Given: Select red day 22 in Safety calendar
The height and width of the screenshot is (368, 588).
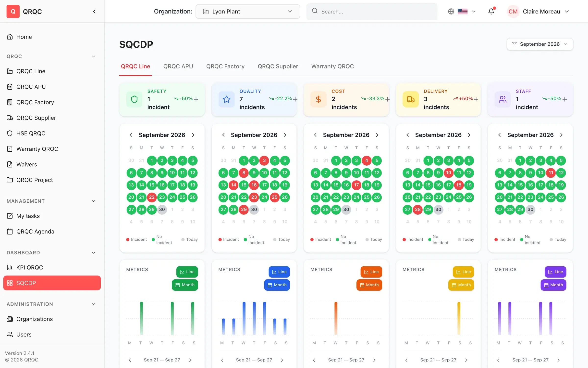Looking at the screenshot, I should point(152,197).
